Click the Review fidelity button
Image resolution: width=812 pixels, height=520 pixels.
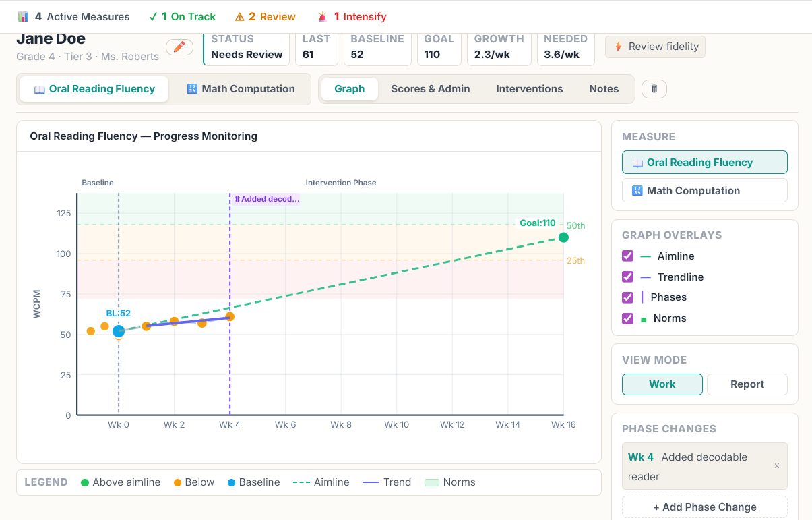[x=655, y=47]
